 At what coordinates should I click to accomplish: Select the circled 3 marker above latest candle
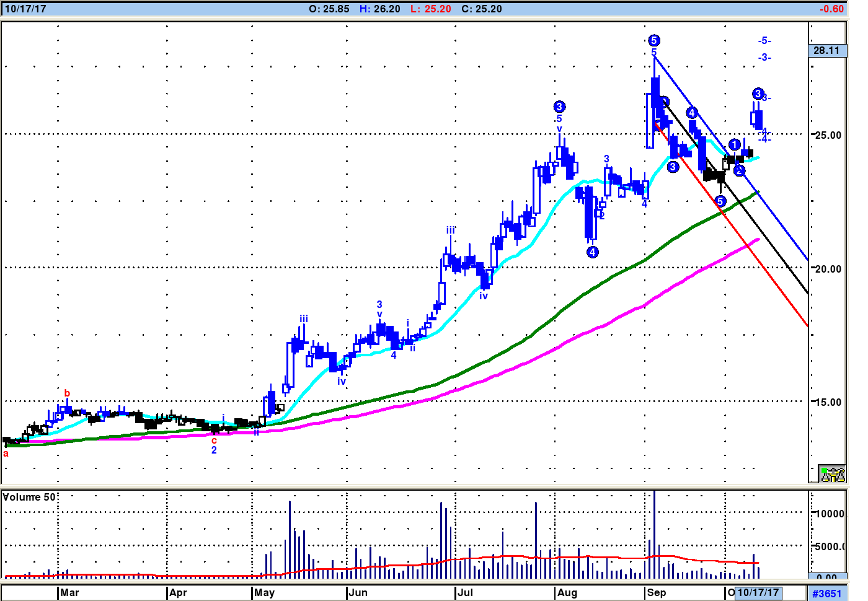[x=758, y=94]
